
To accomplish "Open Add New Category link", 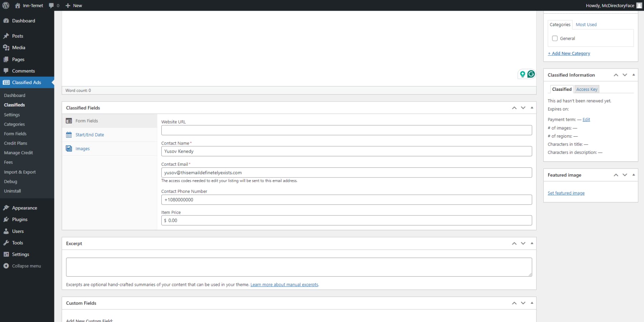I will point(569,53).
